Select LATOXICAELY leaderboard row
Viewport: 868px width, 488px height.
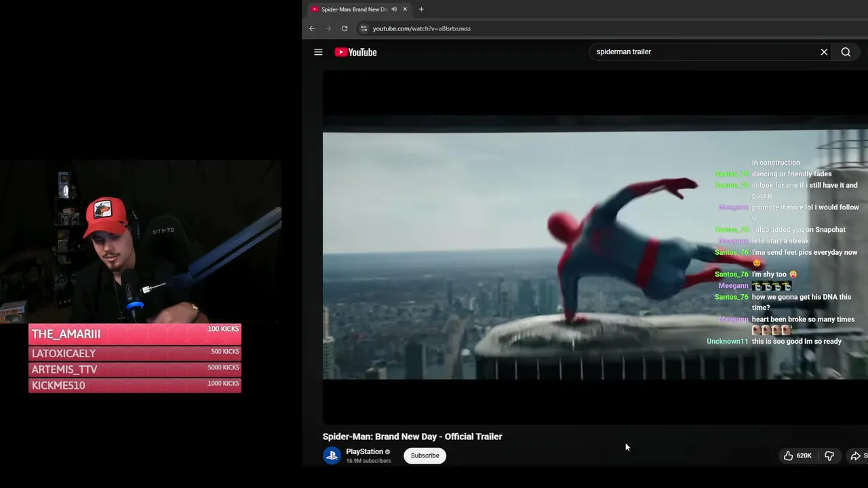pyautogui.click(x=134, y=353)
